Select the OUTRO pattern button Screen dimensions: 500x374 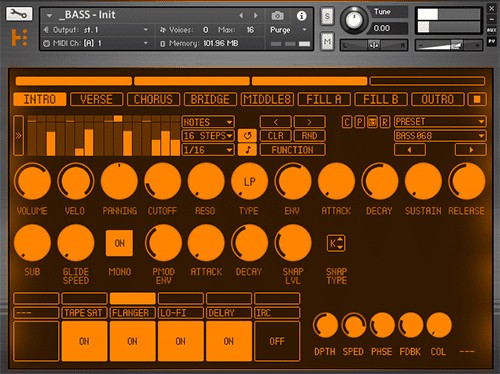pos(438,99)
